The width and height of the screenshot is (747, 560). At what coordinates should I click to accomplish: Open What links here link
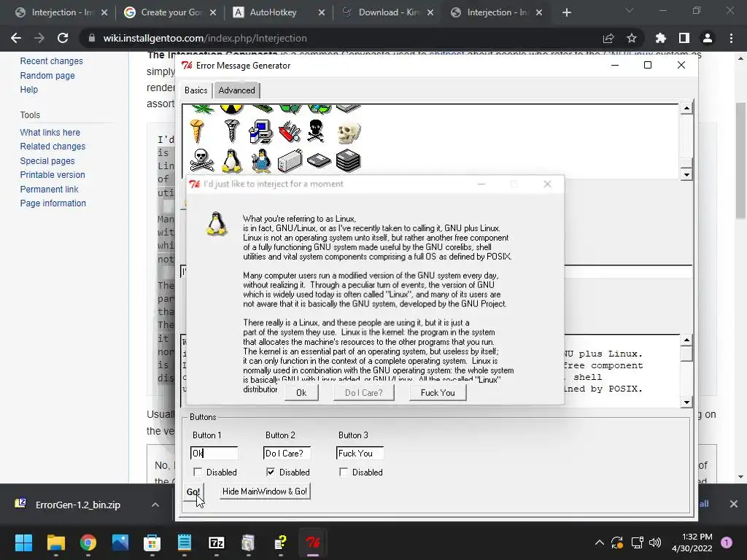tap(50, 133)
